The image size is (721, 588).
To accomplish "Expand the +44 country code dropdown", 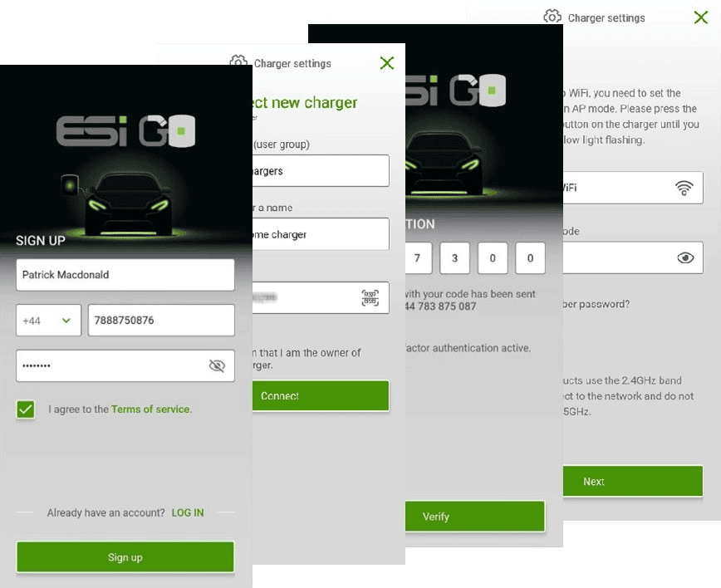I will click(x=49, y=320).
